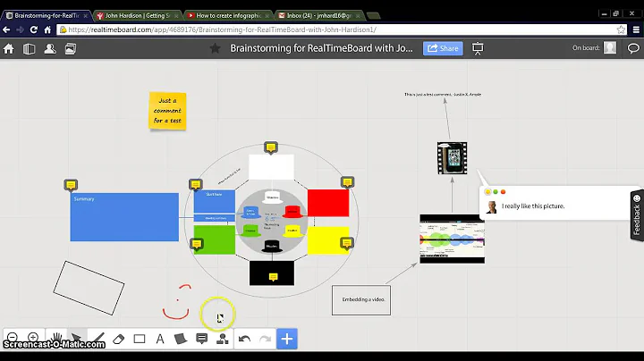
Task: Select the rectangle shape tool
Action: [140, 339]
